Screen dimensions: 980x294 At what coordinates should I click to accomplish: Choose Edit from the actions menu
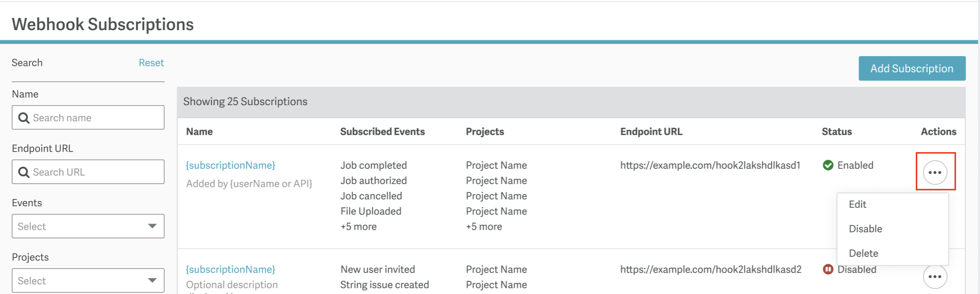(x=858, y=205)
